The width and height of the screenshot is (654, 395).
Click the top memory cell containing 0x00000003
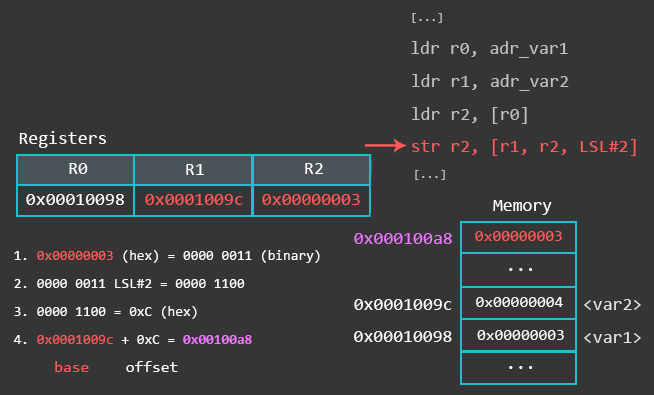click(518, 237)
